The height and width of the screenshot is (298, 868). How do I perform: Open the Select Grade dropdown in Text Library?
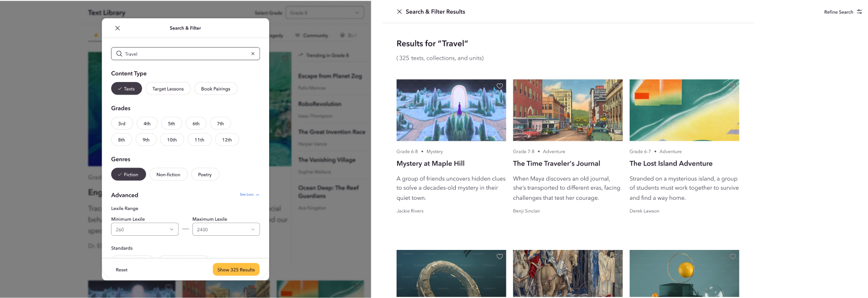[325, 13]
